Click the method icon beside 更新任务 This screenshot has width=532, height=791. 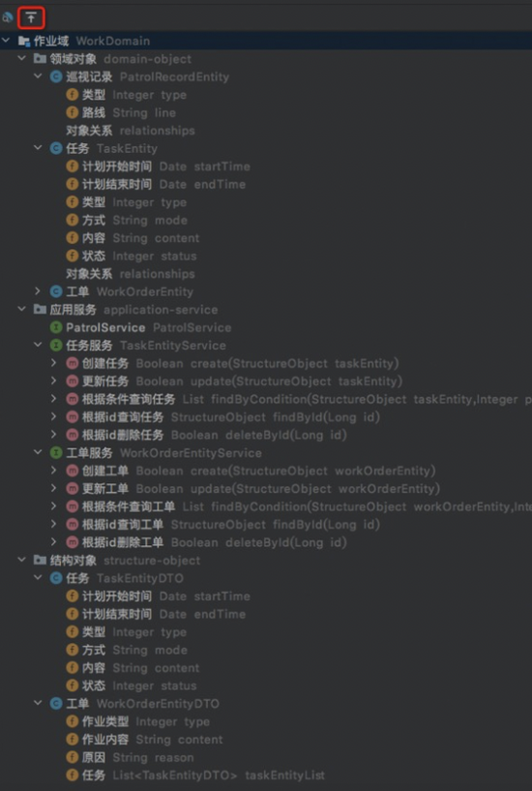pos(72,381)
